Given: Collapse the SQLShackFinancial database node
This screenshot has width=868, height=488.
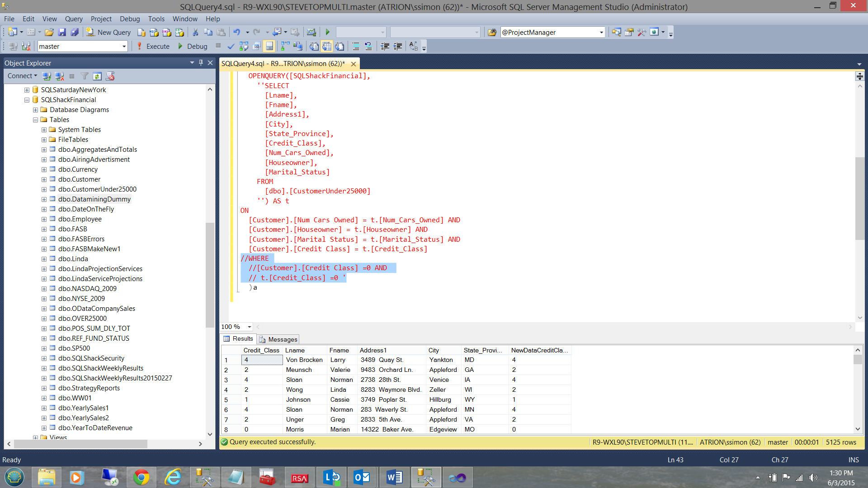Looking at the screenshot, I should pos(27,100).
